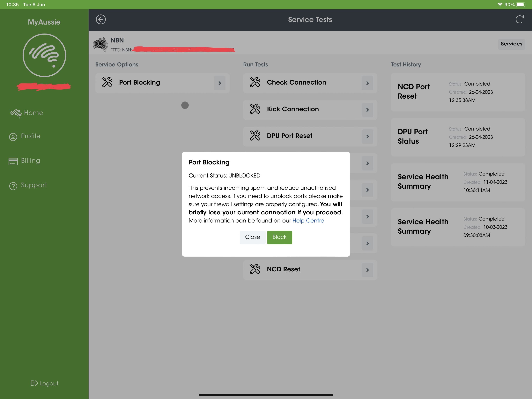
Task: Select the DPU Port Reset test
Action: [x=310, y=136]
